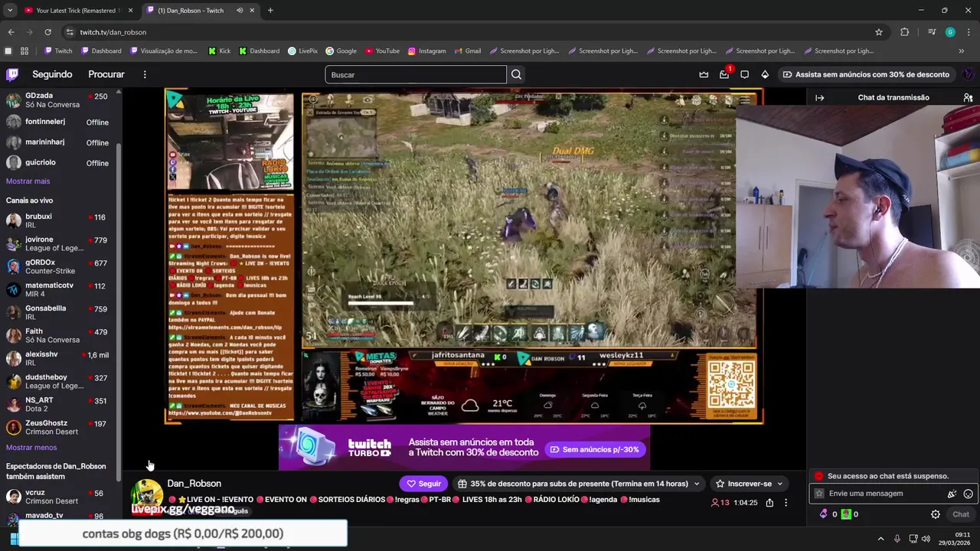Open the Prime loot crown icon
The width and height of the screenshot is (980, 551).
coord(704,74)
